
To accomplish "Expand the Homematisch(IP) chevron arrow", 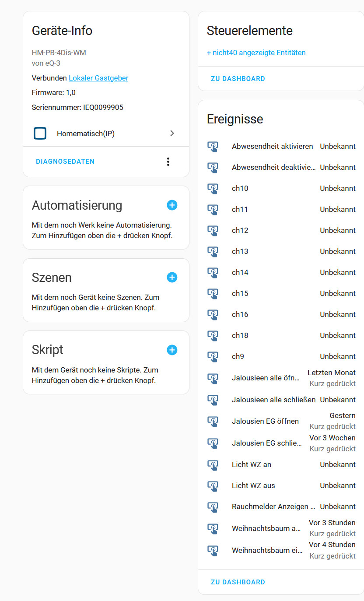I will coord(172,134).
